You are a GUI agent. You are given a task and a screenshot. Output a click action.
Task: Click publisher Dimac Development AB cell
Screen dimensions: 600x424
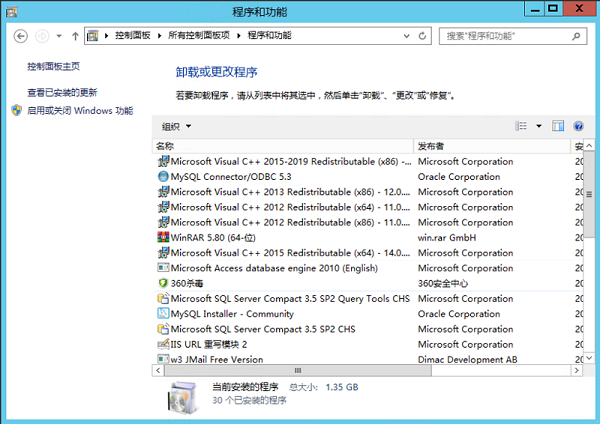click(468, 359)
